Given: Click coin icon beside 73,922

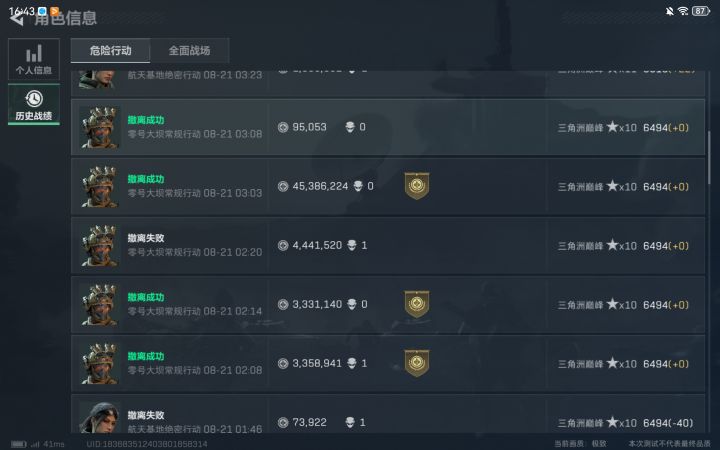Looking at the screenshot, I should [x=283, y=422].
